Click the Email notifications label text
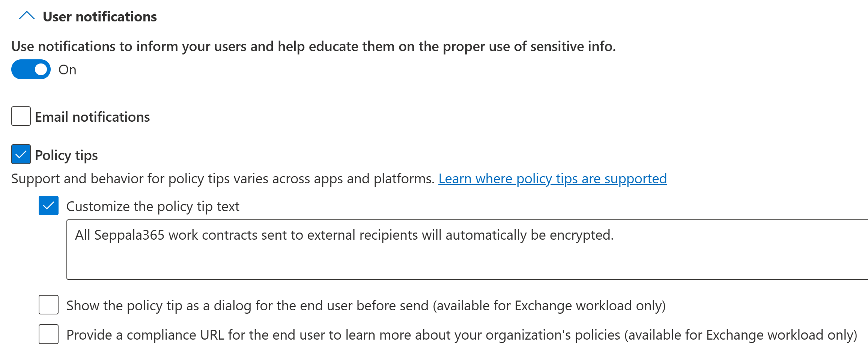 coord(92,117)
